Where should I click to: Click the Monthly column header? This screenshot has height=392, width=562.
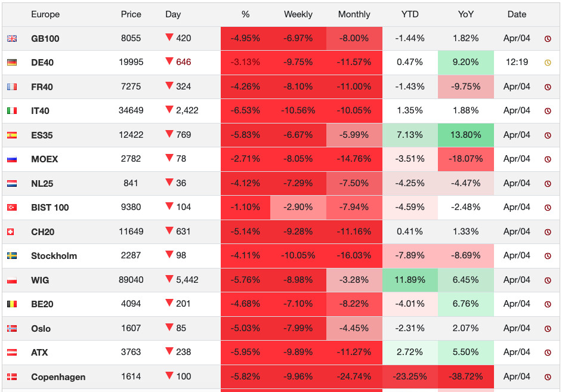pyautogui.click(x=354, y=14)
